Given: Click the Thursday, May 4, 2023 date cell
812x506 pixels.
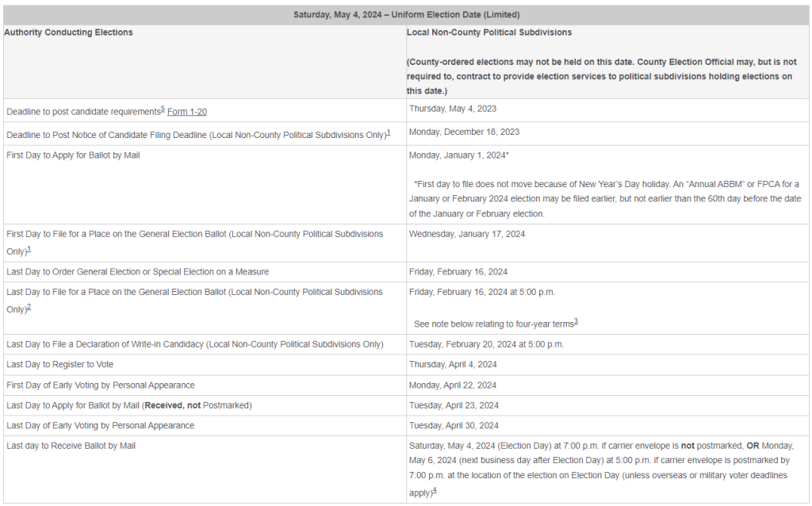Looking at the screenshot, I should [x=453, y=109].
